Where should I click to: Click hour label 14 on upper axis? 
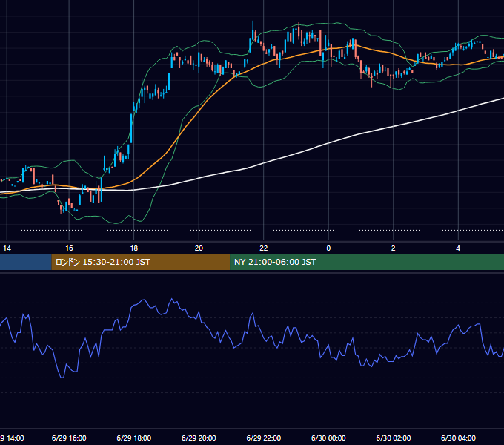click(7, 248)
